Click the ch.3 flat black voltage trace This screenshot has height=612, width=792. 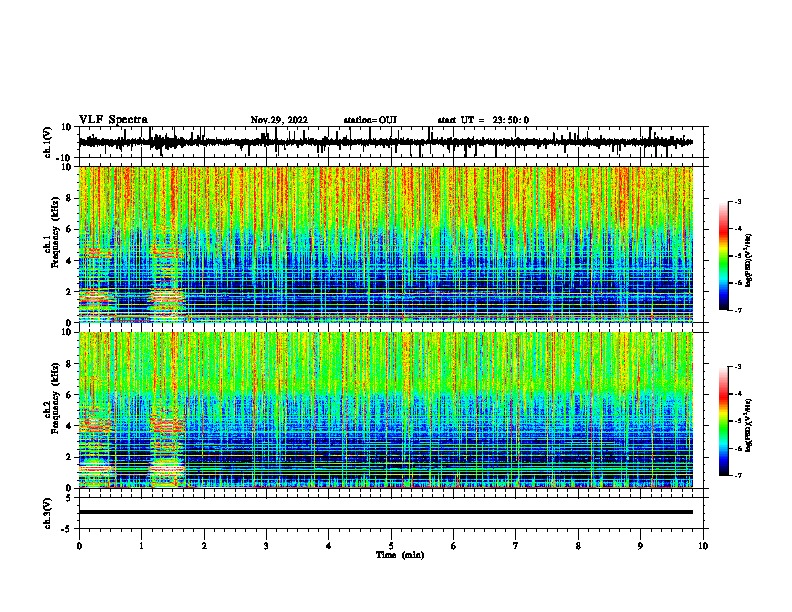tap(385, 512)
